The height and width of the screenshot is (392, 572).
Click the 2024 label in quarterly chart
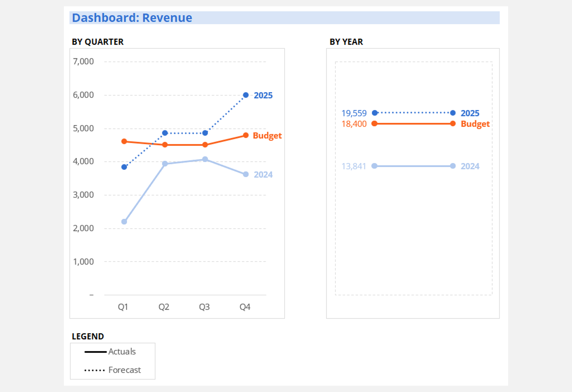click(263, 175)
